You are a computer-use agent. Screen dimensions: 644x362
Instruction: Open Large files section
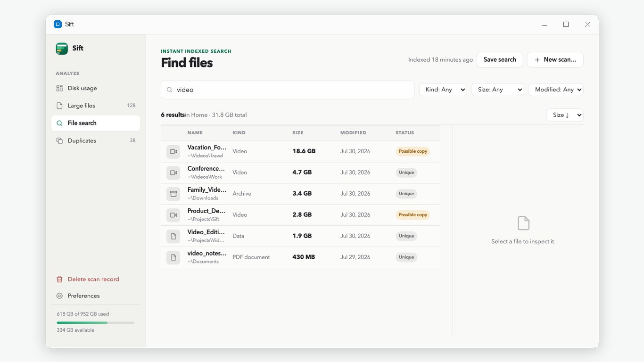coord(96,106)
